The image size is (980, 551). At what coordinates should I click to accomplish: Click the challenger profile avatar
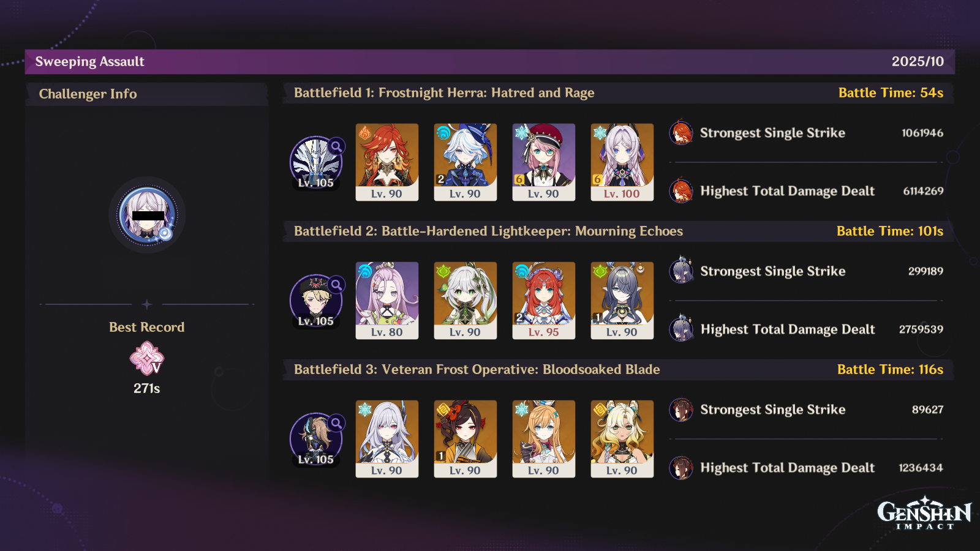pyautogui.click(x=147, y=215)
